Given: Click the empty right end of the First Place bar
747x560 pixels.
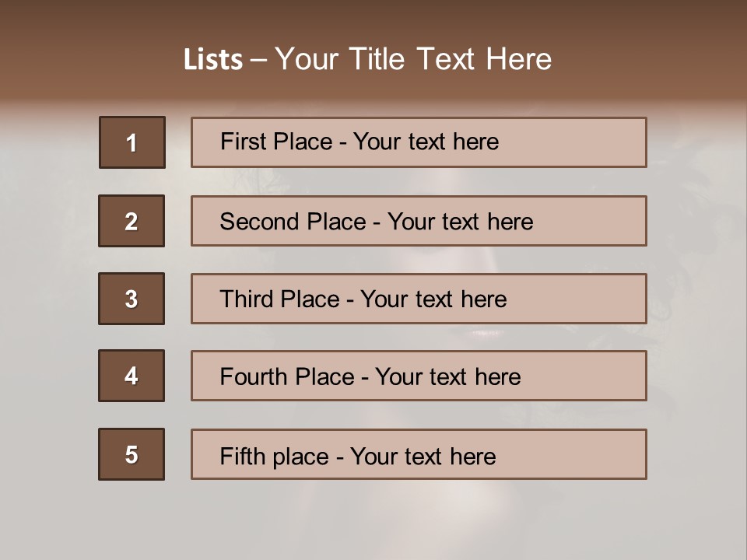Looking at the screenshot, I should click(x=591, y=142).
